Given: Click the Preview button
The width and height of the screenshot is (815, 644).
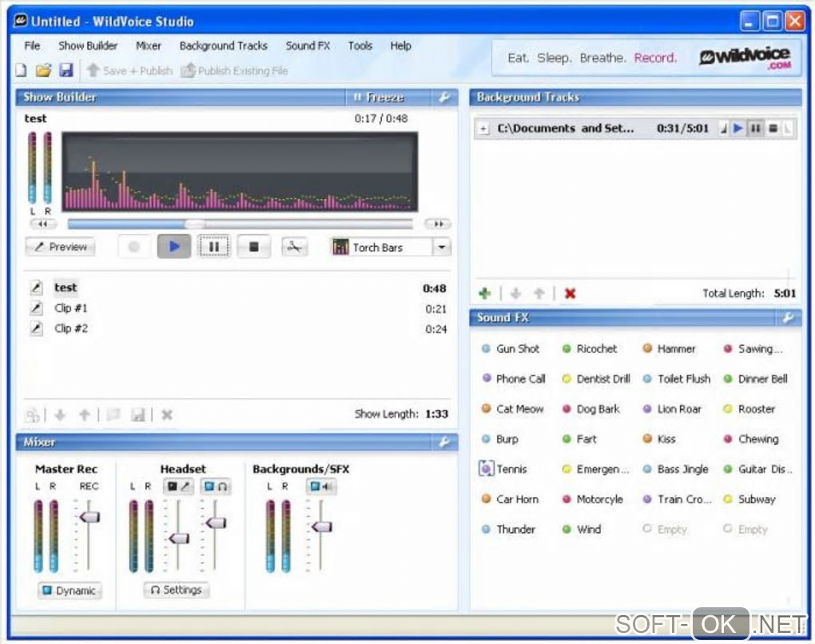Looking at the screenshot, I should 60,247.
